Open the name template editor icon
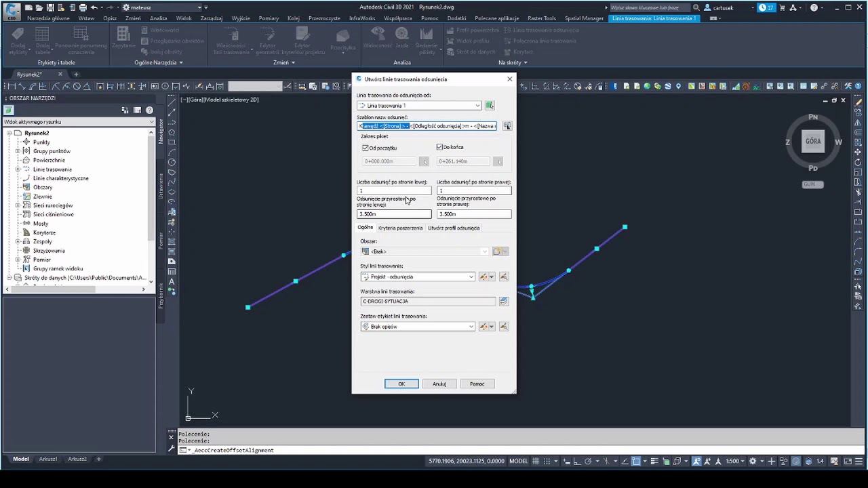868x488 pixels. coord(507,126)
